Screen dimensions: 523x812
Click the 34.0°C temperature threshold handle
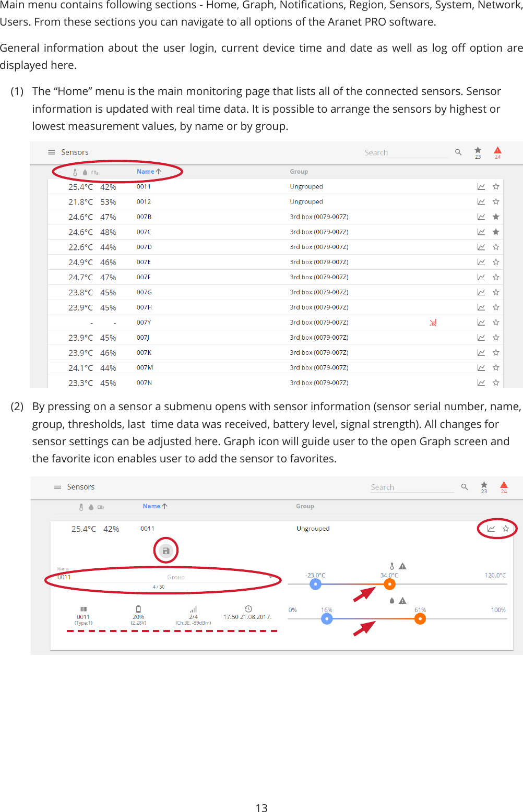389,584
